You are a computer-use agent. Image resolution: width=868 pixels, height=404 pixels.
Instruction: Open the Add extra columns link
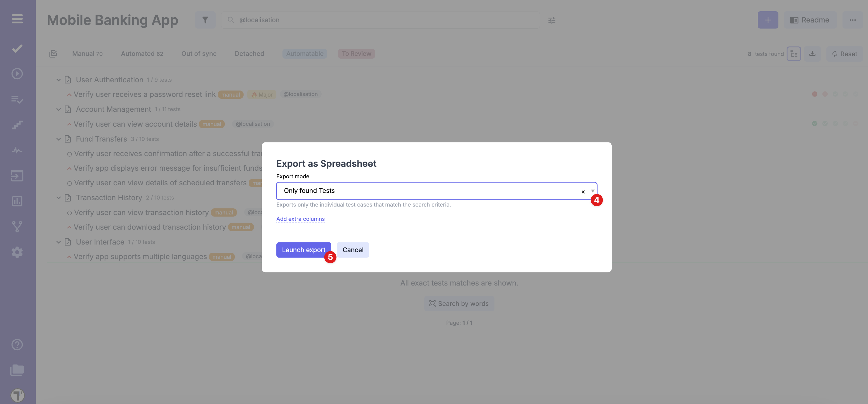pos(300,219)
